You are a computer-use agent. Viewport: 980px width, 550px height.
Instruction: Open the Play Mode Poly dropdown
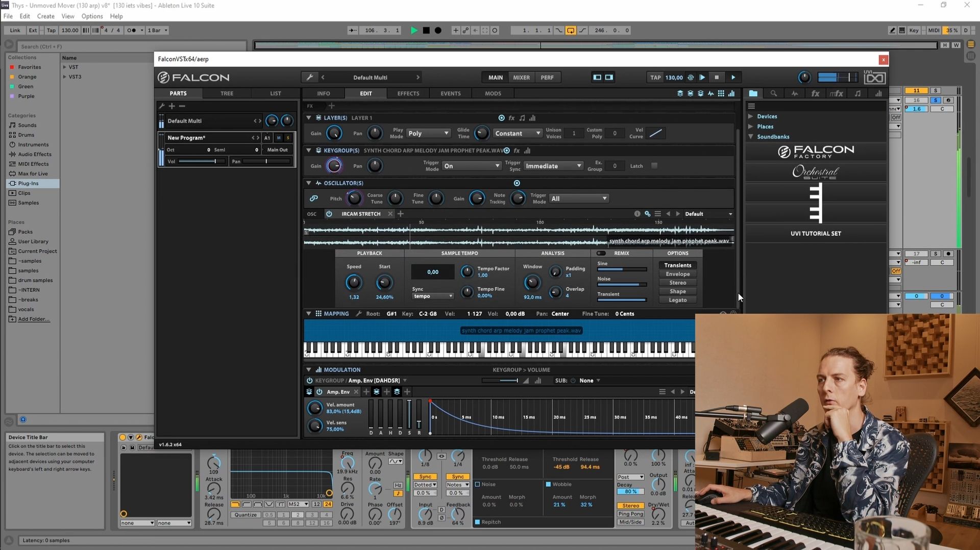pyautogui.click(x=428, y=133)
